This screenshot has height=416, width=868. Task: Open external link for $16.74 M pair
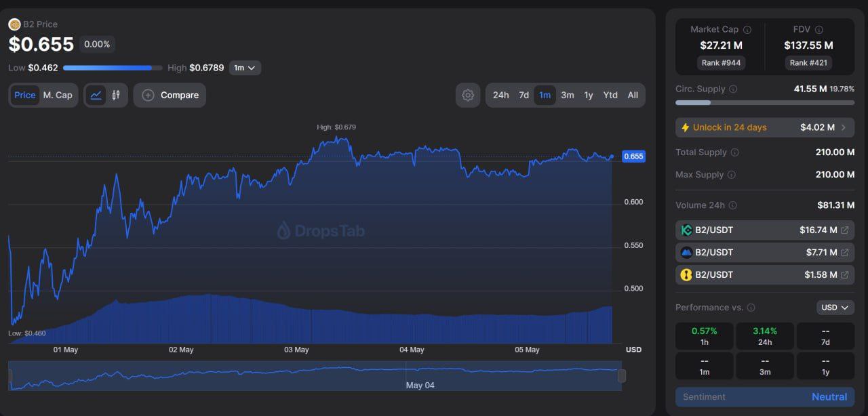tap(844, 230)
